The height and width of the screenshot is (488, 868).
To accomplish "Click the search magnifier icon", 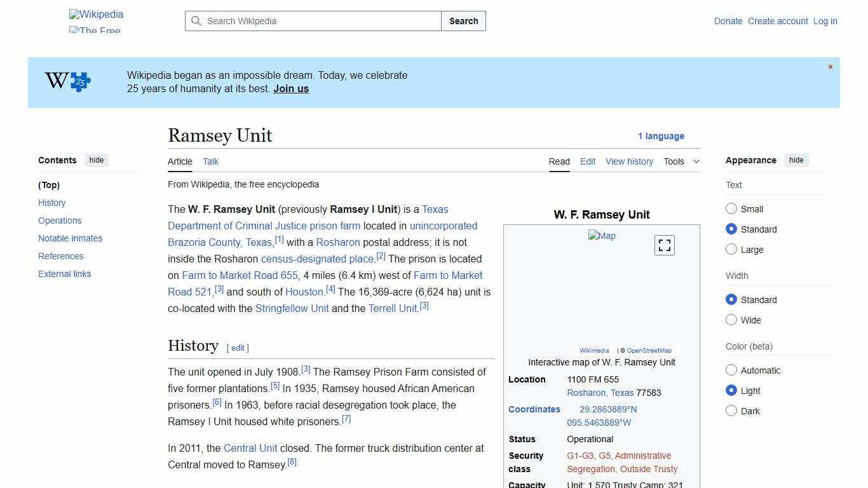I will pos(197,21).
